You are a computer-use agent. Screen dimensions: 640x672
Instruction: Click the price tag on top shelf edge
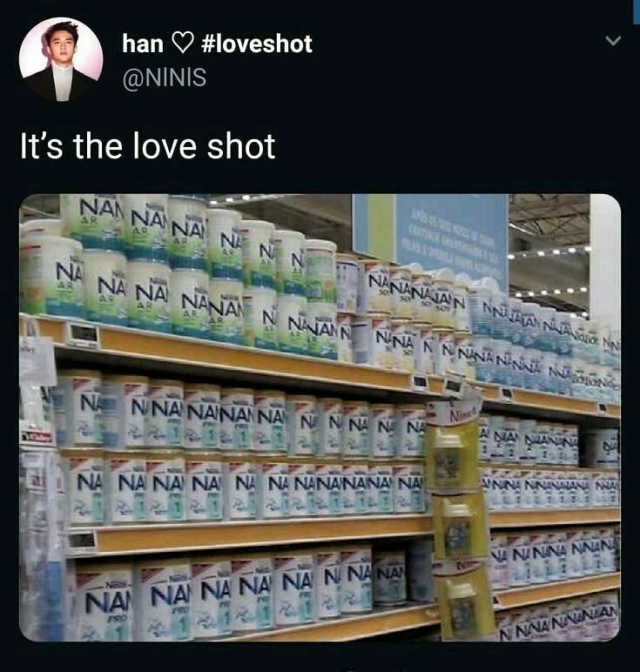click(84, 333)
